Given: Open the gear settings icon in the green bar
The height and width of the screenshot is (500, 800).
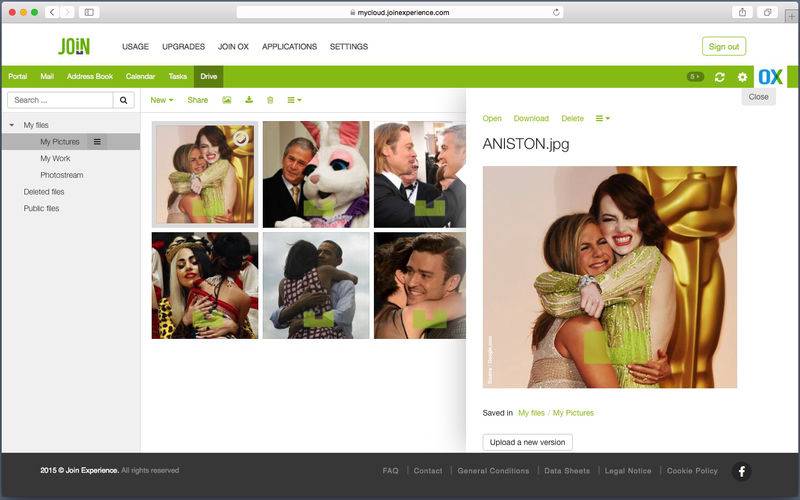Looking at the screenshot, I should click(742, 77).
